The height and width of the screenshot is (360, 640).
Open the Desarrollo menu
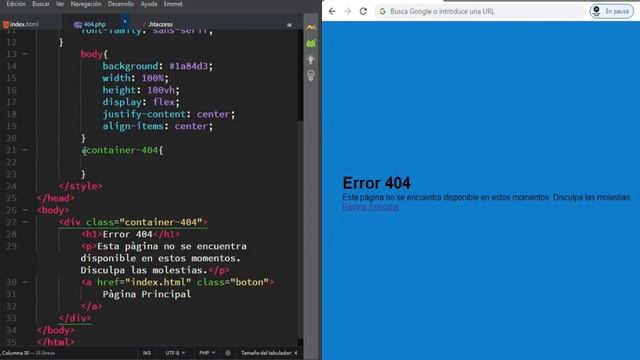click(121, 4)
